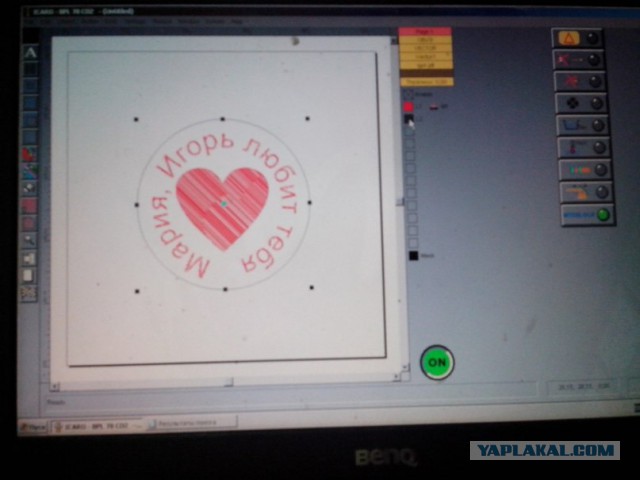Select the text tool marked with letter A
This screenshot has height=480, width=640.
pyautogui.click(x=31, y=52)
